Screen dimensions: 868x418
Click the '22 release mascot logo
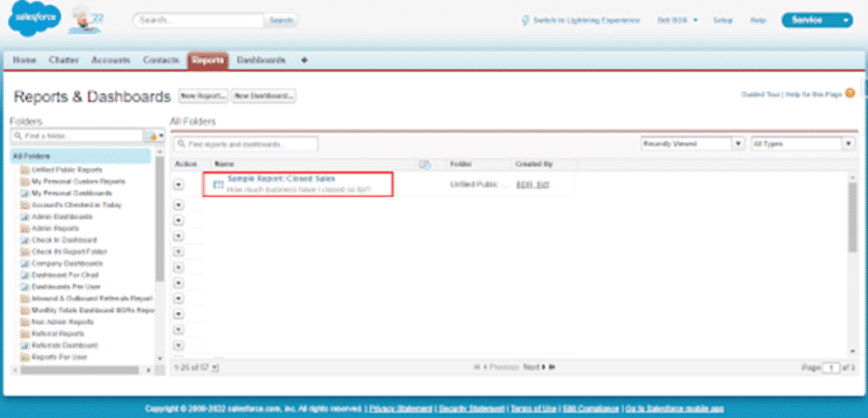pyautogui.click(x=86, y=21)
